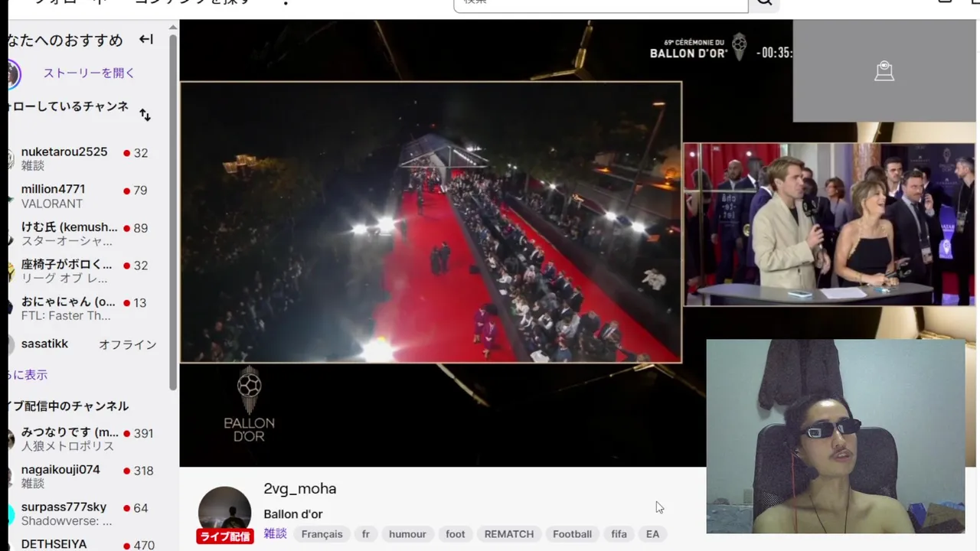Select the Français tag
The height and width of the screenshot is (551, 980).
322,534
